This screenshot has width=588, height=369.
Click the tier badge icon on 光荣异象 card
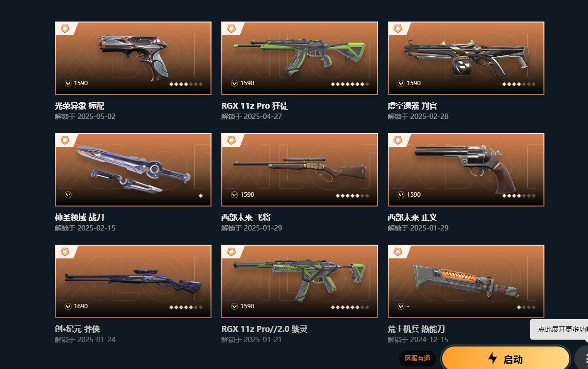click(x=65, y=29)
